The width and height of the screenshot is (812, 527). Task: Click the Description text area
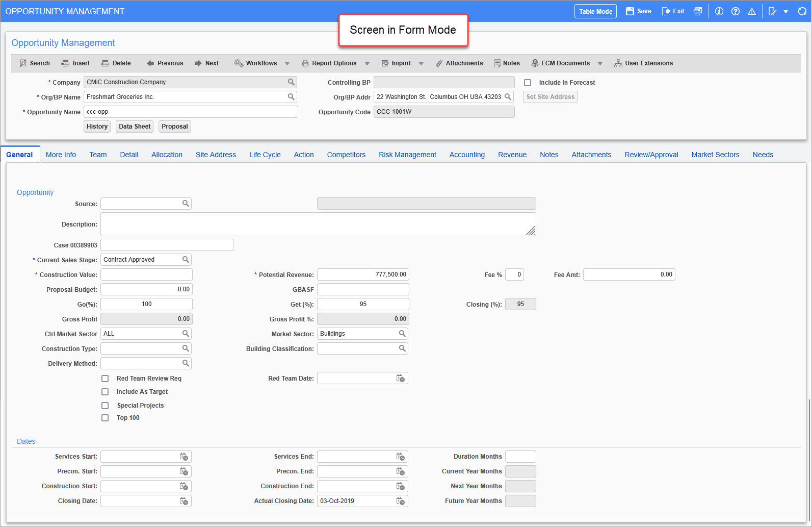point(318,224)
